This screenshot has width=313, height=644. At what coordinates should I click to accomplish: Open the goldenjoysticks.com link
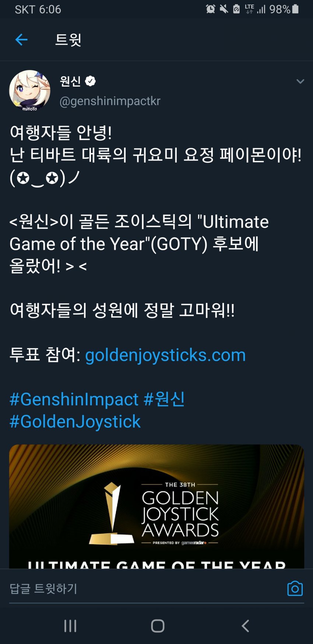tap(165, 355)
